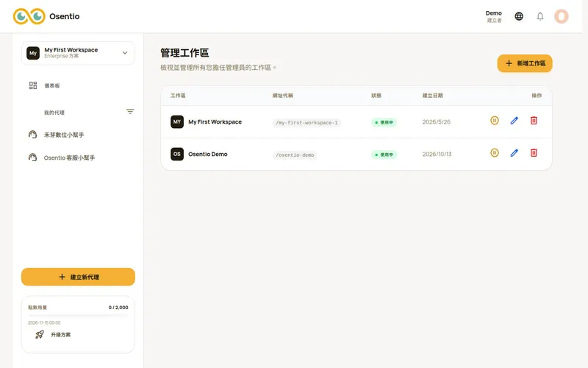Click the /my-first-workspace-1 slug
This screenshot has width=588, height=368.
[x=306, y=122]
